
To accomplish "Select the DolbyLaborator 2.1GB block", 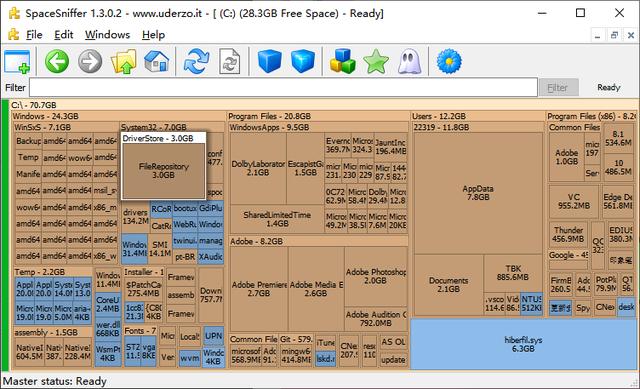I will (x=258, y=168).
